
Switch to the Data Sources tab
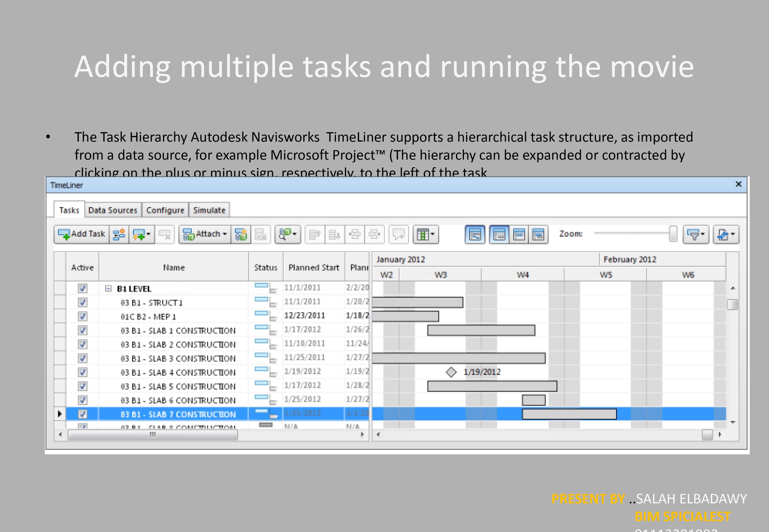point(113,210)
